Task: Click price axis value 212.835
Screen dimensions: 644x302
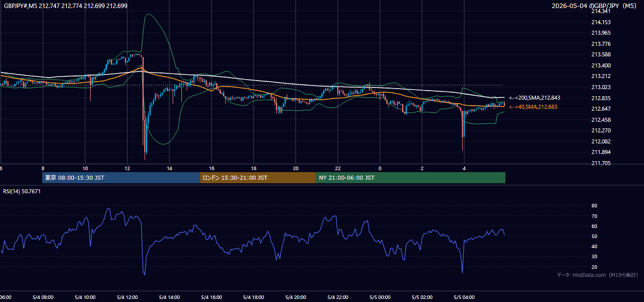Action: click(601, 98)
